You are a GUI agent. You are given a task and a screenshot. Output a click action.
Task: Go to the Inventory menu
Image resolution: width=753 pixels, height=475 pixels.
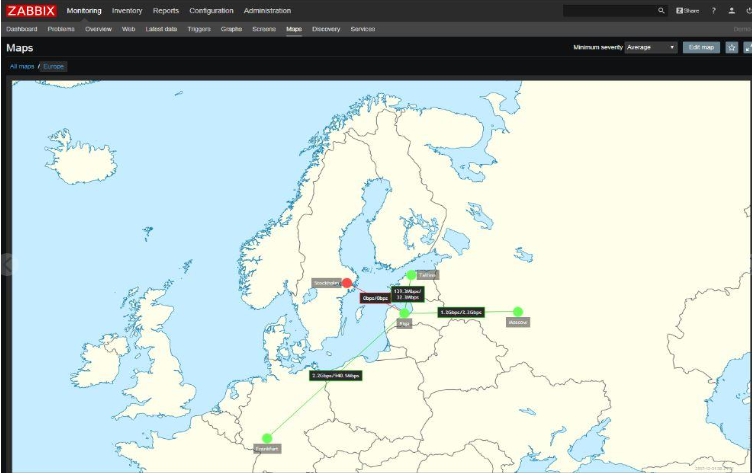tap(127, 10)
